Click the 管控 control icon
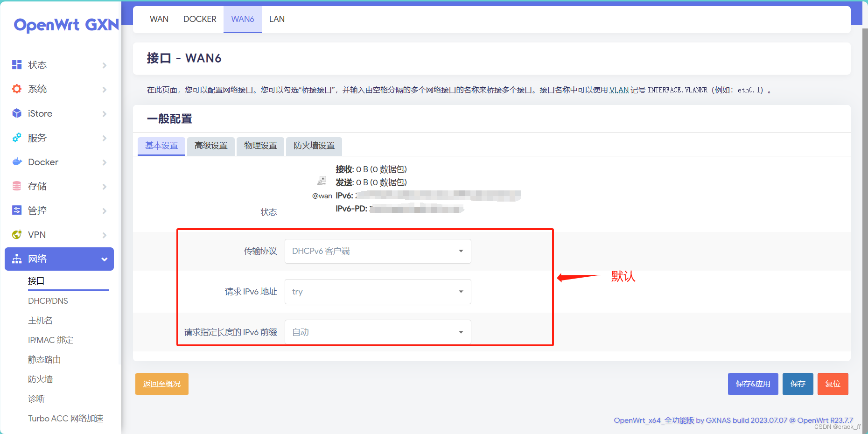 click(17, 210)
